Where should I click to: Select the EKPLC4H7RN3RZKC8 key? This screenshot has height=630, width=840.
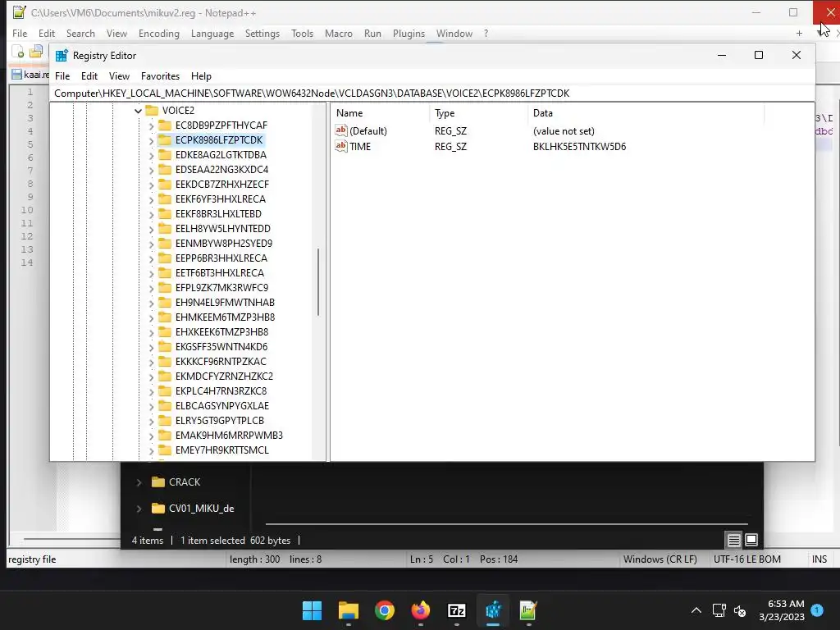pos(221,391)
